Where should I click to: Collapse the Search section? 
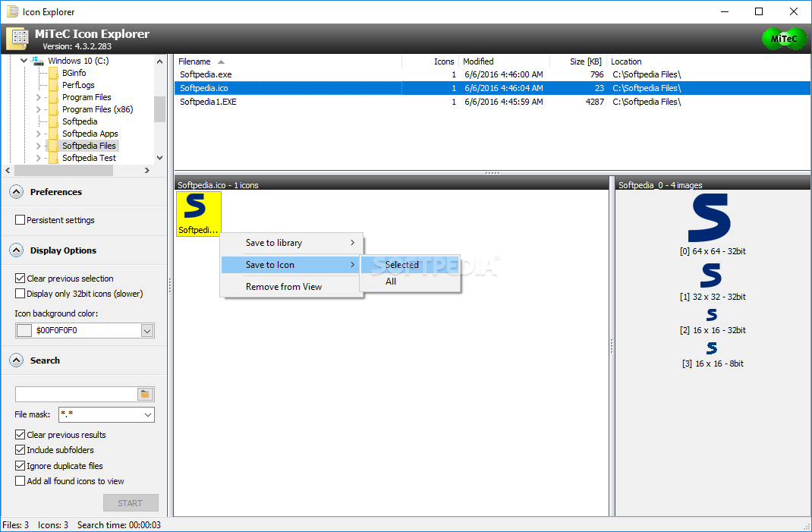pos(17,360)
